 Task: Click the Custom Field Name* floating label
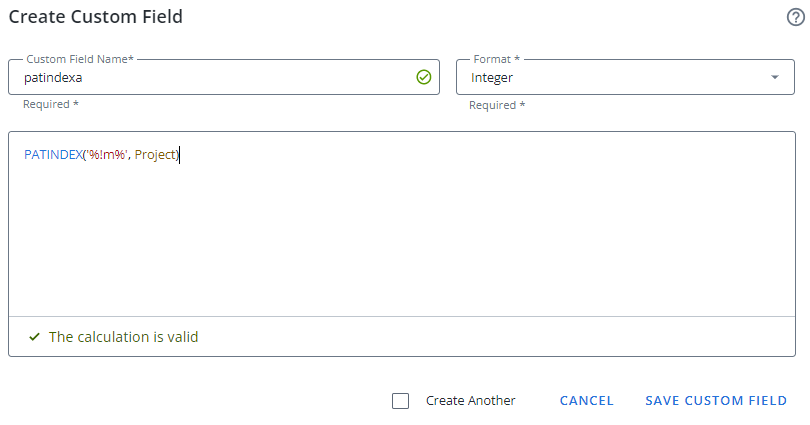coord(80,59)
